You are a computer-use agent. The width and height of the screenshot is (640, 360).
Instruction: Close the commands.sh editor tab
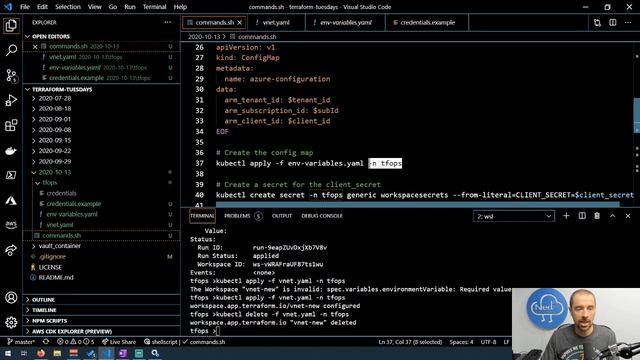(x=240, y=22)
